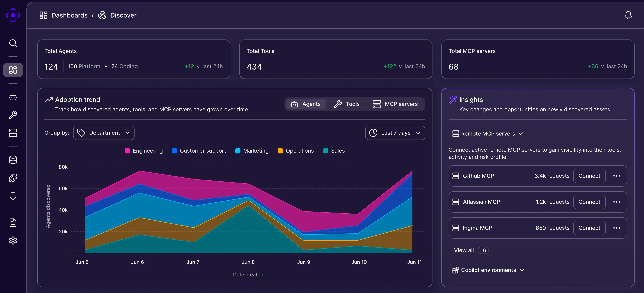644x293 pixels.
Task: Open the MCP servers sidebar icon
Action: 13,133
